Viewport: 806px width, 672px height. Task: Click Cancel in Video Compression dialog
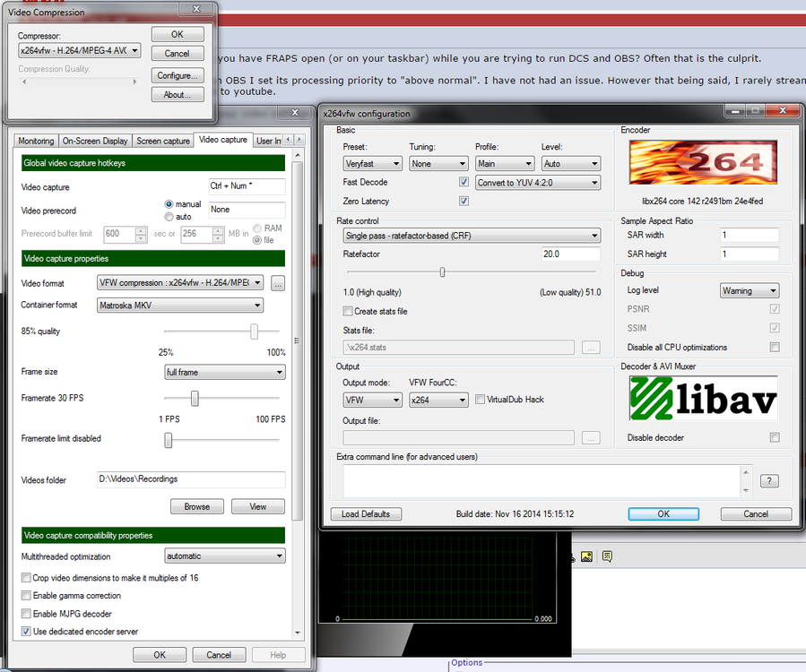(178, 54)
